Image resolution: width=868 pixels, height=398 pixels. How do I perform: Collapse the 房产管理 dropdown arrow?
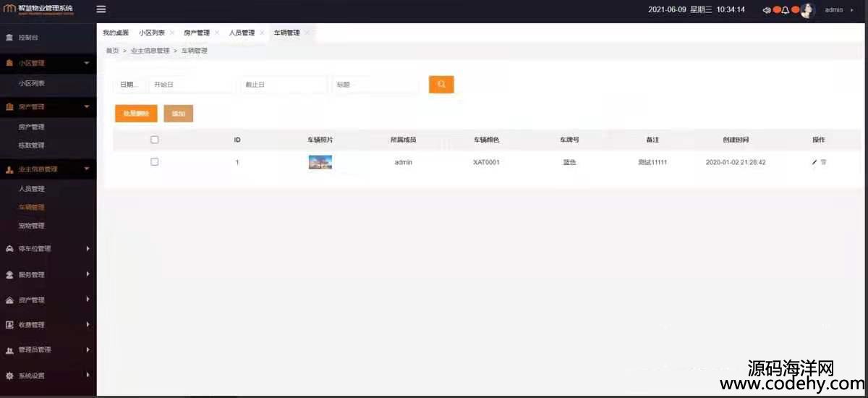point(87,107)
